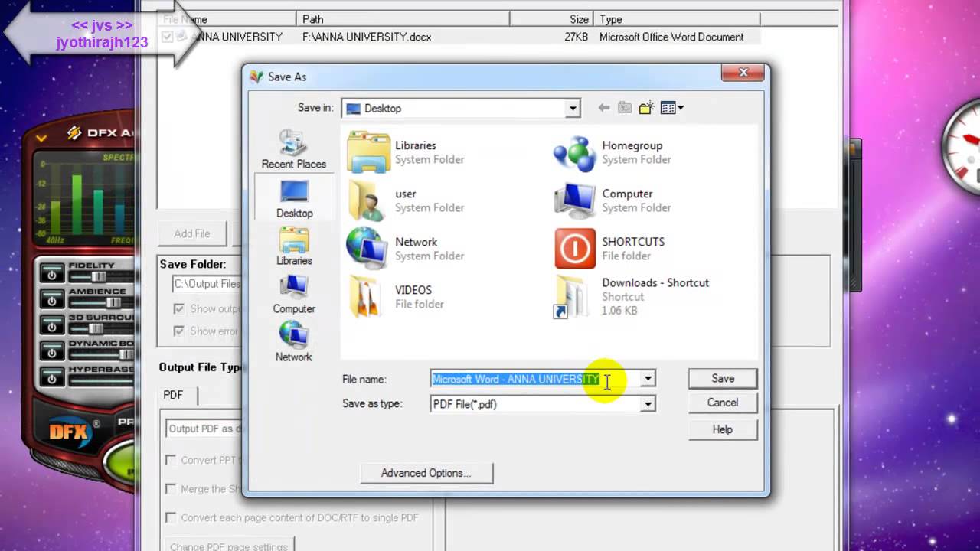Viewport: 980px width, 551px height.
Task: Open the View Menu icon
Action: coord(672,108)
